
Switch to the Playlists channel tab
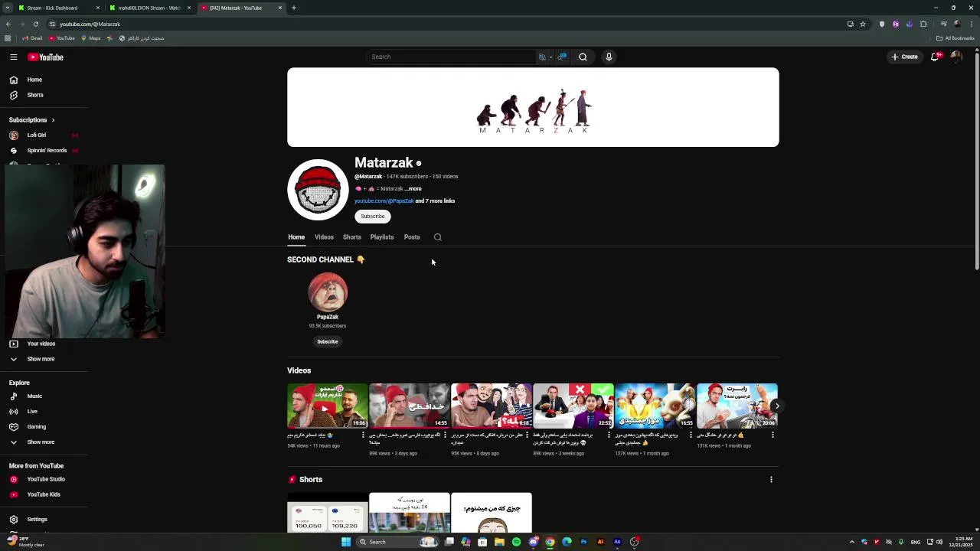[x=381, y=237]
